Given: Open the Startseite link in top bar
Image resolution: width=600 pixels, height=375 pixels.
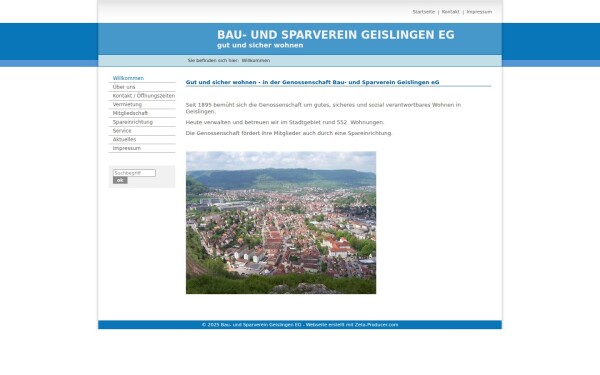Looking at the screenshot, I should click(424, 12).
